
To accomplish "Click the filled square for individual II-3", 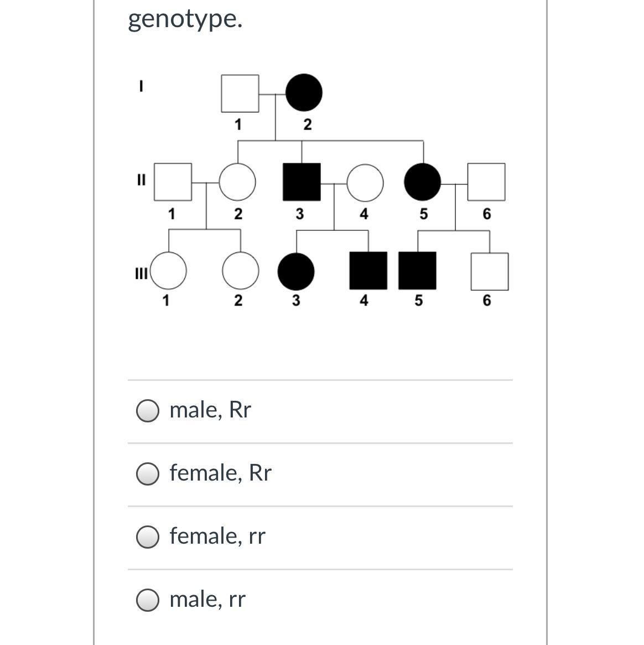I will click(302, 182).
